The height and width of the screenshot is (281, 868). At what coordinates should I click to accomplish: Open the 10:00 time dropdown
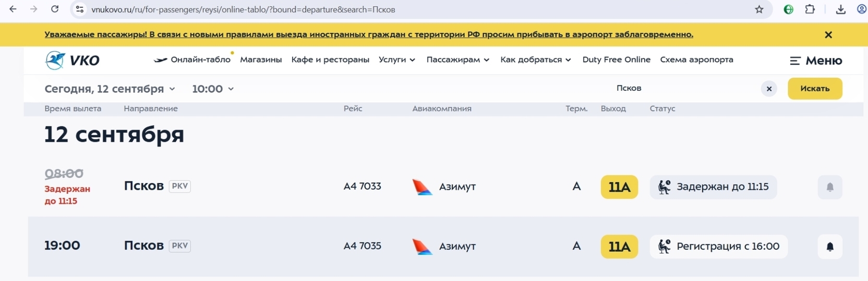(213, 89)
